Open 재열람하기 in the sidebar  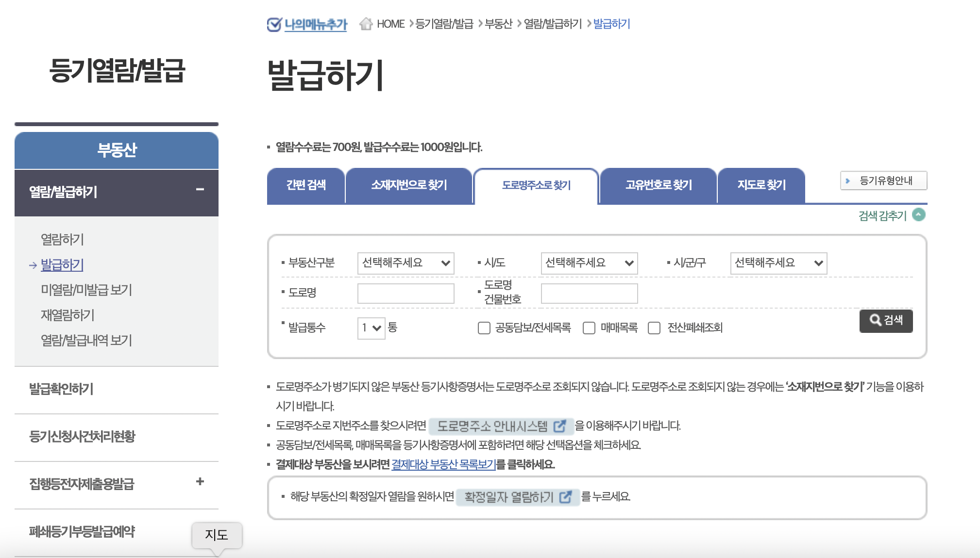click(68, 315)
